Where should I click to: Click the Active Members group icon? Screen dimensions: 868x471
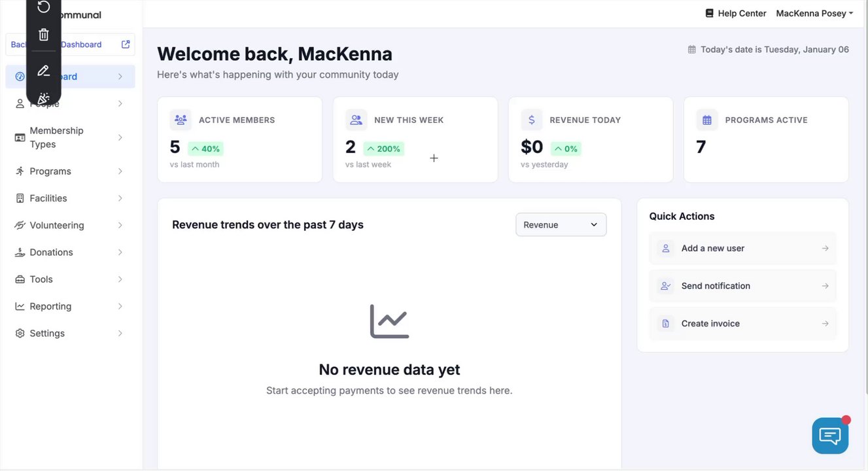(181, 120)
